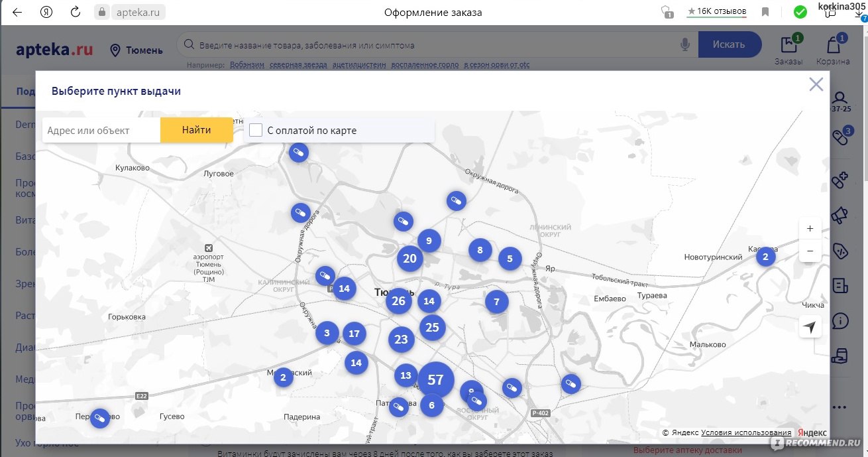This screenshot has height=457, width=868.
Task: Open the Корзина cart
Action: tap(833, 50)
